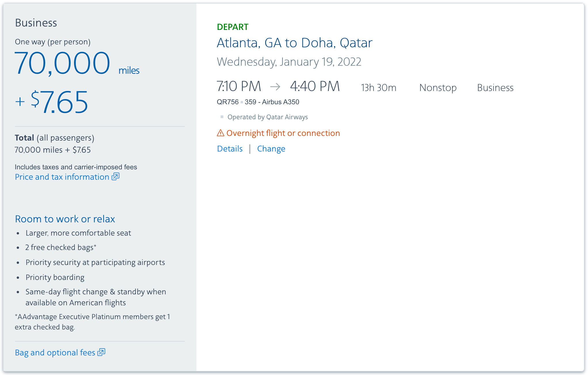
Task: Open the flight Details link
Action: (230, 149)
